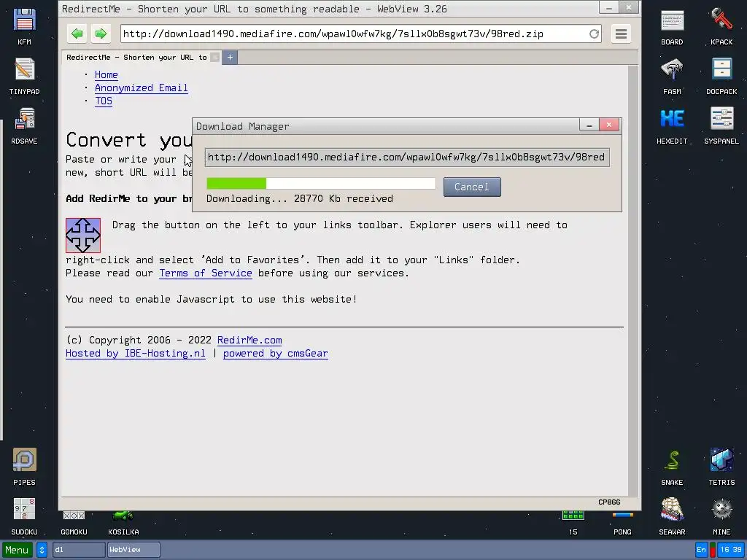Switch to the WebView taskbar item
Screen dimensions: 747x560
(x=133, y=550)
